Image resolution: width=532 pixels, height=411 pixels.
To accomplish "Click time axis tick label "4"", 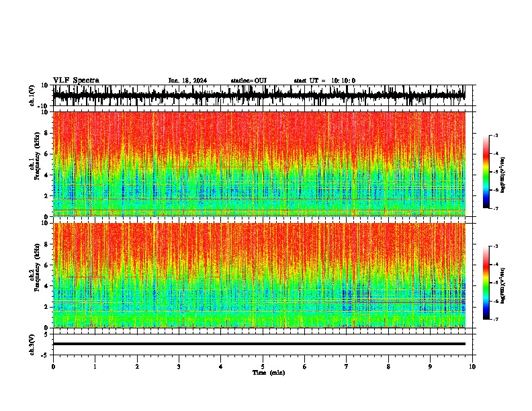I will click(x=221, y=367).
